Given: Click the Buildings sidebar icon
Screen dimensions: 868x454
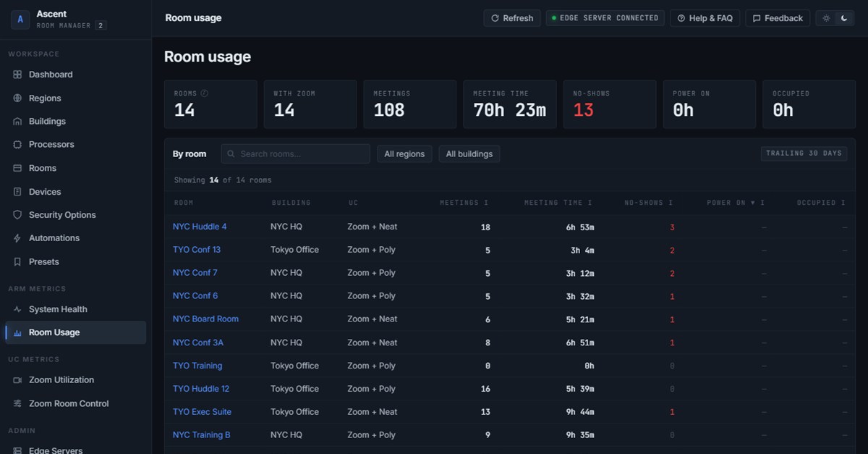Looking at the screenshot, I should click(17, 122).
